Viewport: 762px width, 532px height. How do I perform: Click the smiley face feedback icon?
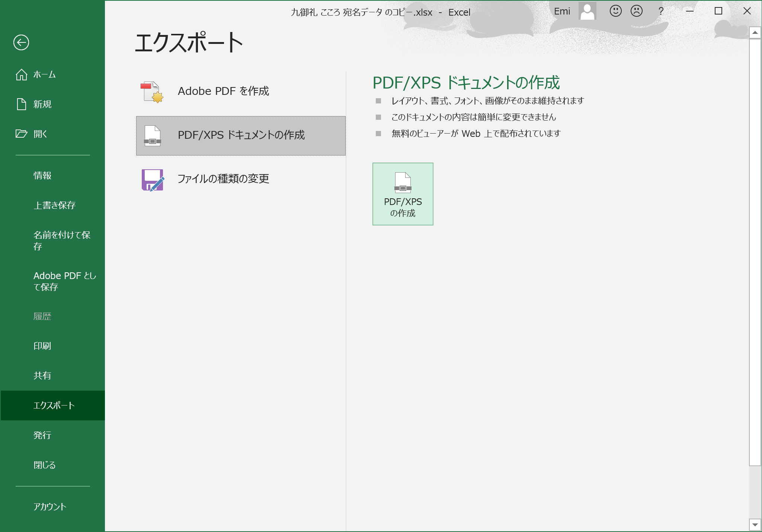point(615,11)
